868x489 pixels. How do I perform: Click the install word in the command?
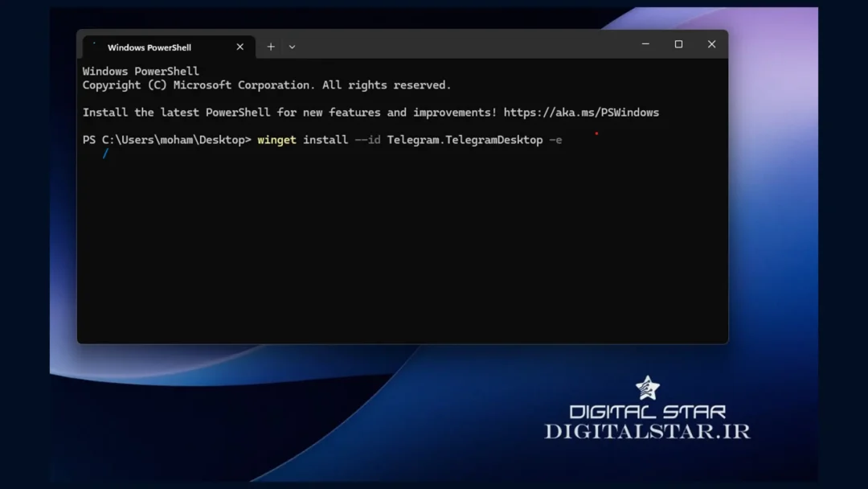coord(325,140)
